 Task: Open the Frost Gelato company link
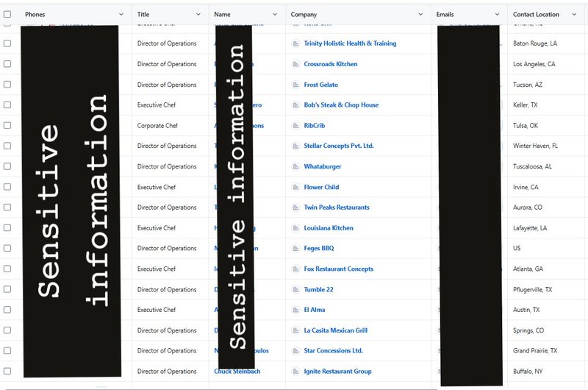pos(320,85)
